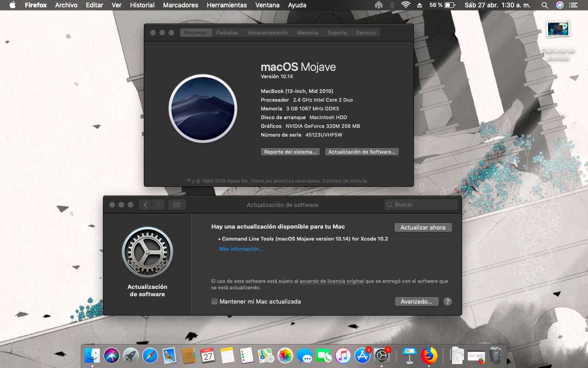
Task: Open the Ayuda menu
Action: 297,5
